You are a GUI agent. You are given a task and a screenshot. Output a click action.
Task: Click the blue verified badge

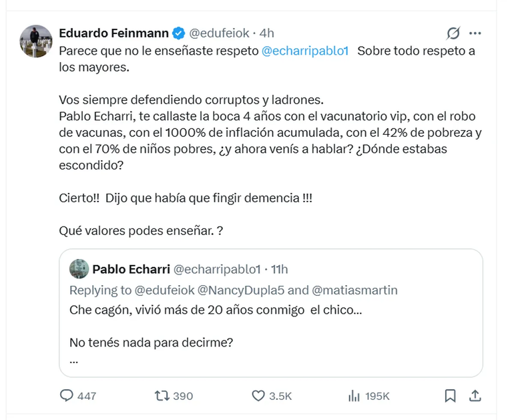click(x=180, y=33)
